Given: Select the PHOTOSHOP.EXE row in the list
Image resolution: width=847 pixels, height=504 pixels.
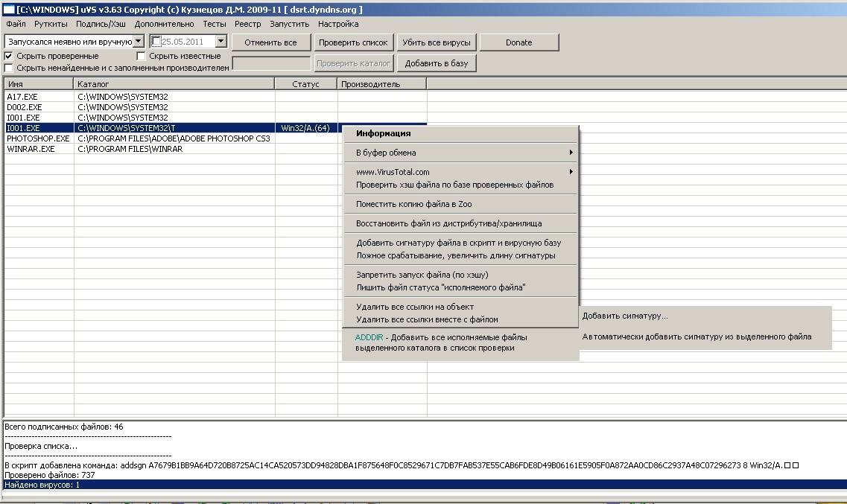Looking at the screenshot, I should [x=38, y=138].
